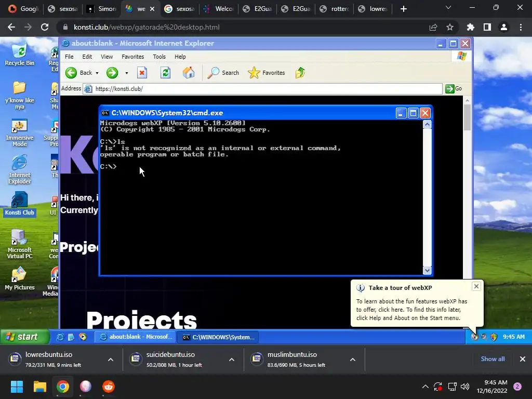The width and height of the screenshot is (532, 399).
Task: Open Internet Exploder desktop icon
Action: [20, 170]
